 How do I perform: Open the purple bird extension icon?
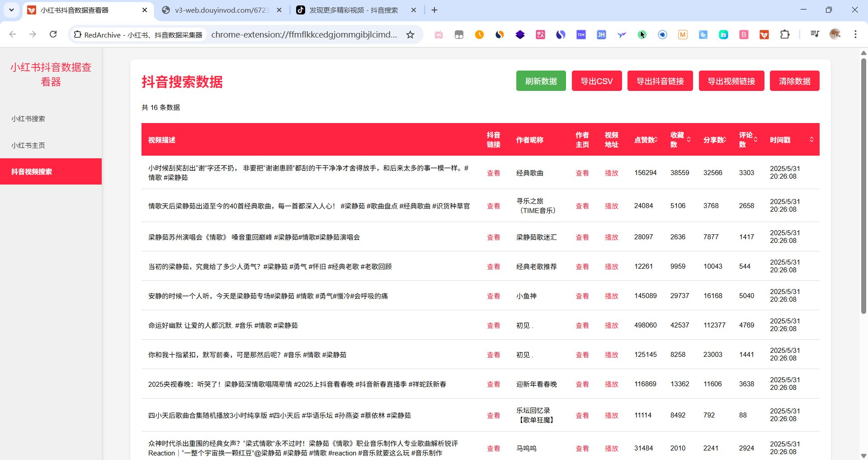(622, 35)
